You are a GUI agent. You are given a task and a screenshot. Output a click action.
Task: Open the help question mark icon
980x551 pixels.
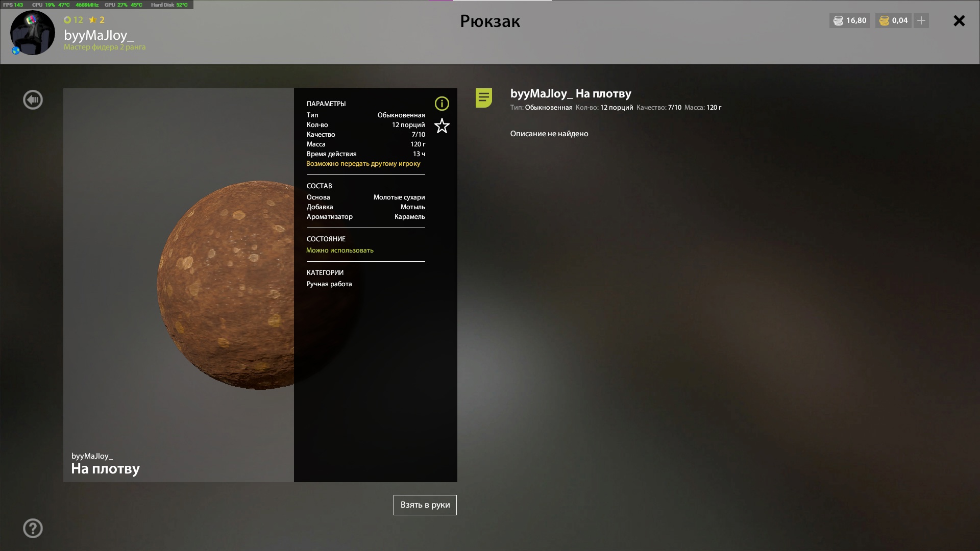coord(33,529)
